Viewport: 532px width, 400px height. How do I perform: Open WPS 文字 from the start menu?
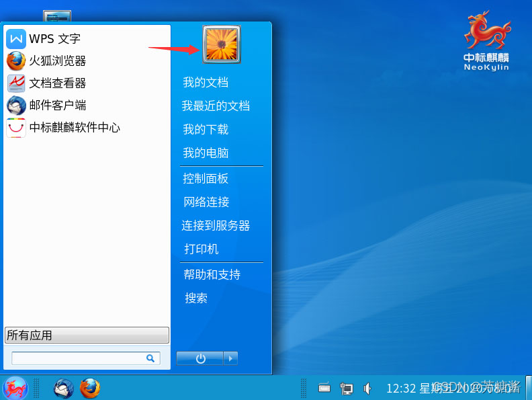(x=44, y=39)
